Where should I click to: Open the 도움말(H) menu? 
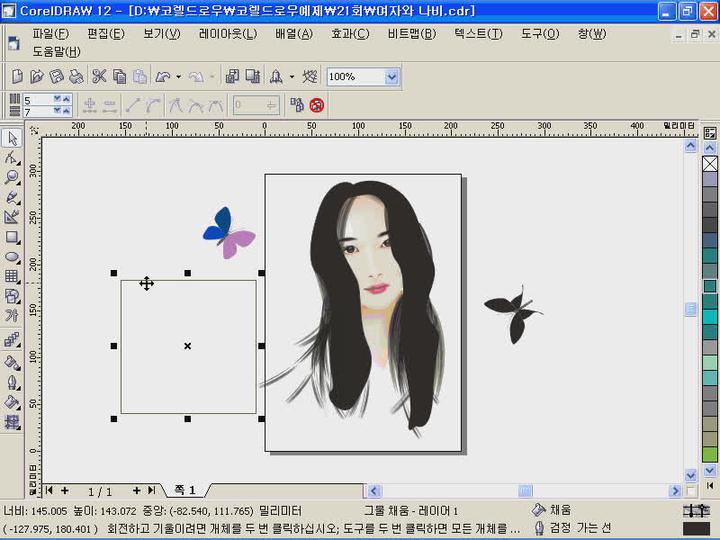tap(56, 51)
